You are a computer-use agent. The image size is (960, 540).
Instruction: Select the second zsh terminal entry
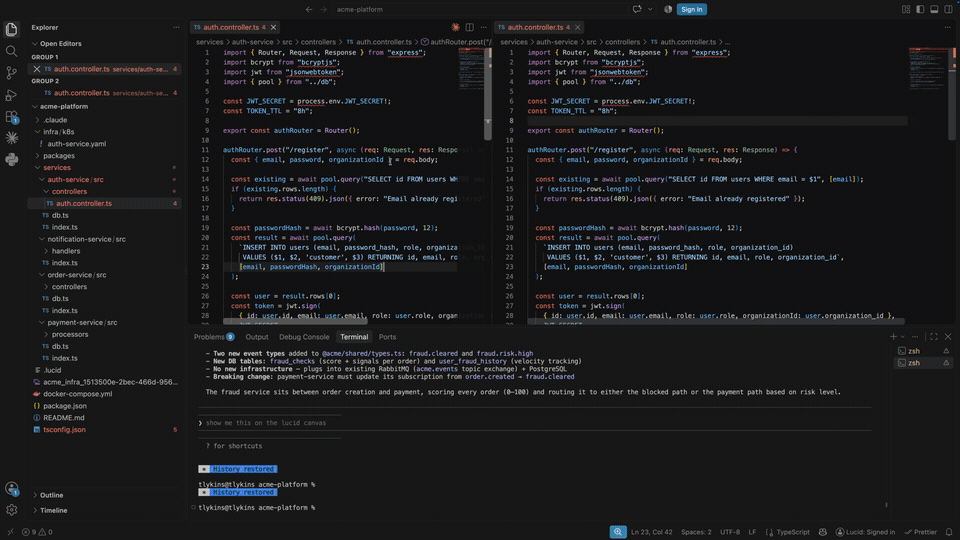tap(923, 362)
